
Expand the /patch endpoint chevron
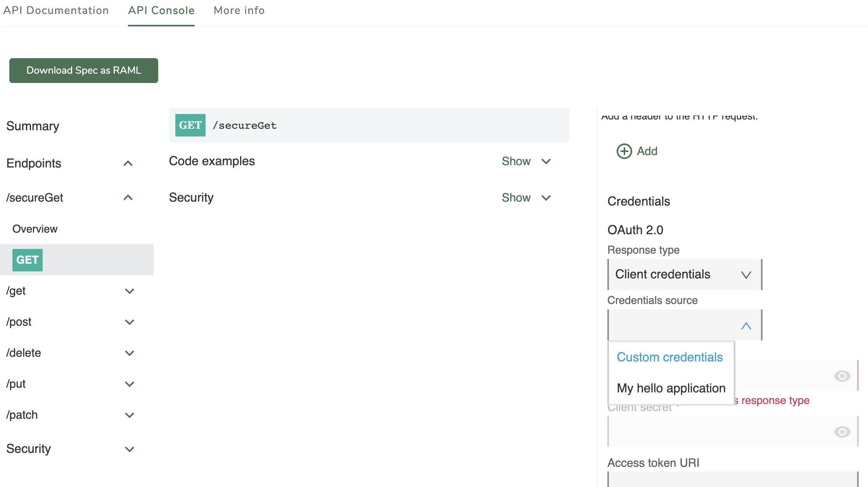click(130, 415)
